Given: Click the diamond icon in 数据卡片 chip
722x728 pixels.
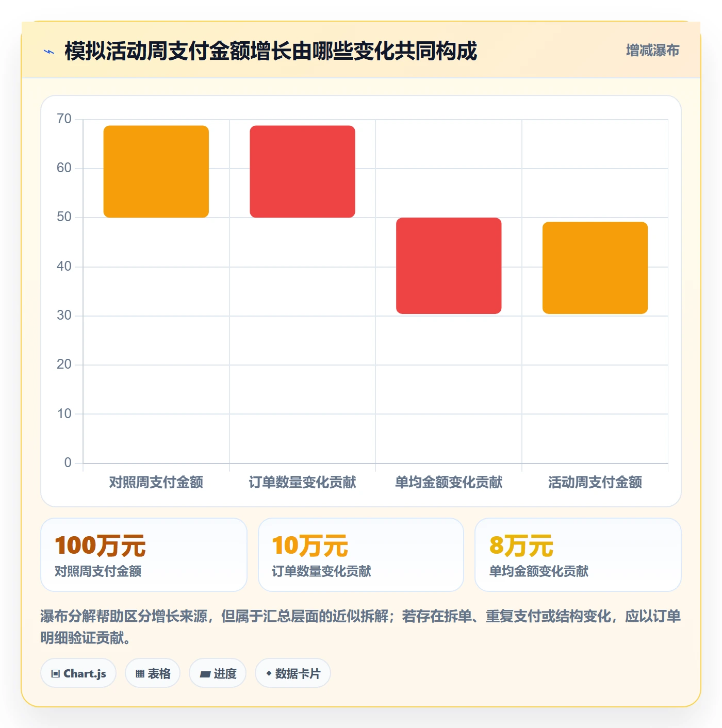Looking at the screenshot, I should [x=269, y=673].
